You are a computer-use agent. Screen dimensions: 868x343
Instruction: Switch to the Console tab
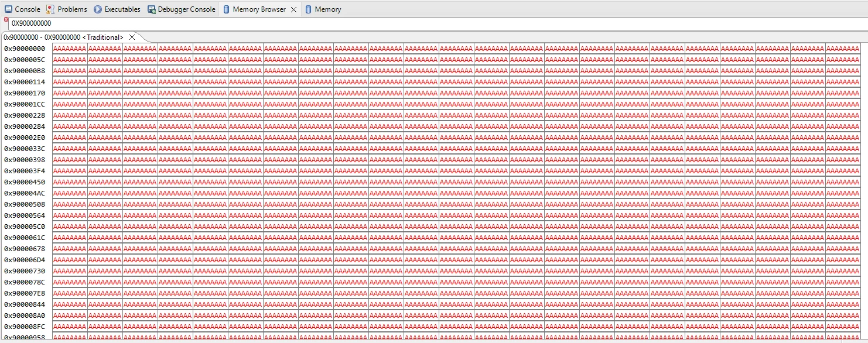23,9
